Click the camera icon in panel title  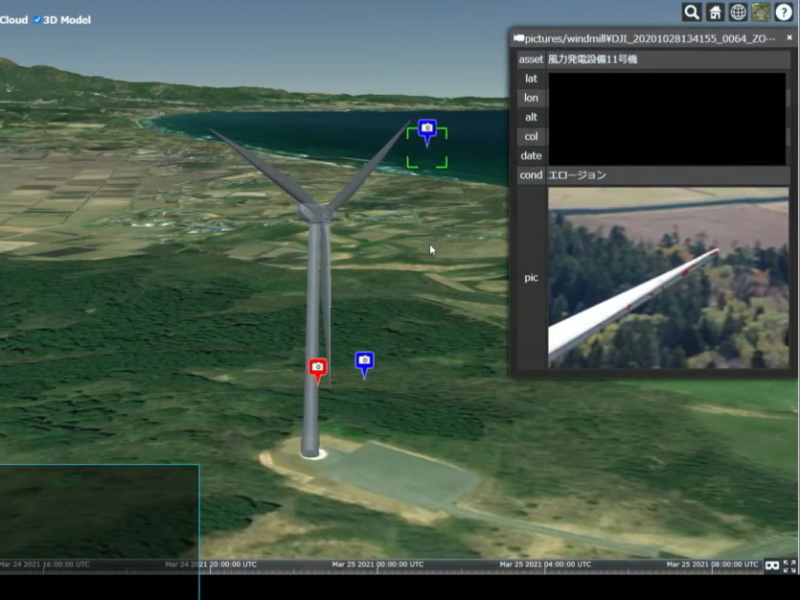click(518, 38)
